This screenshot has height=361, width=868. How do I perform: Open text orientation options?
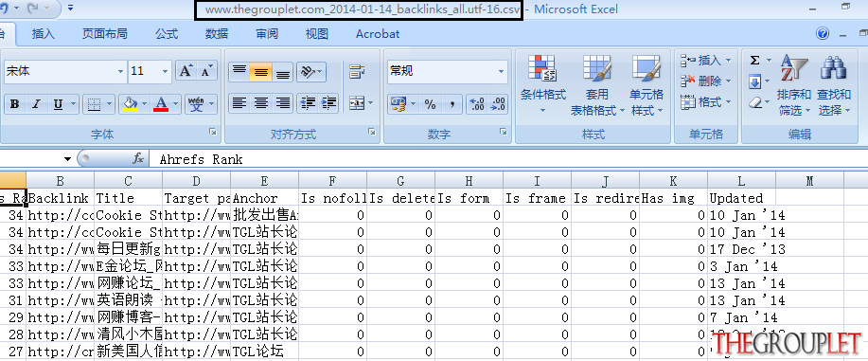311,71
